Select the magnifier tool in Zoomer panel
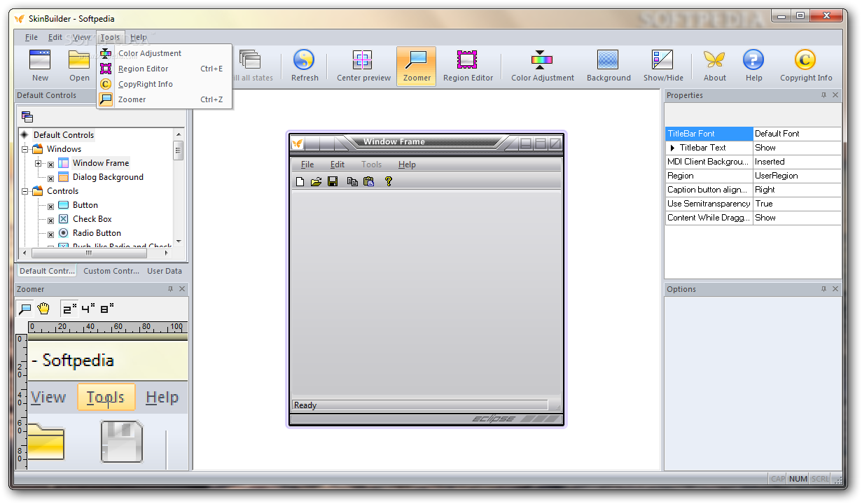Screen dimensions: 862x504 pyautogui.click(x=25, y=309)
